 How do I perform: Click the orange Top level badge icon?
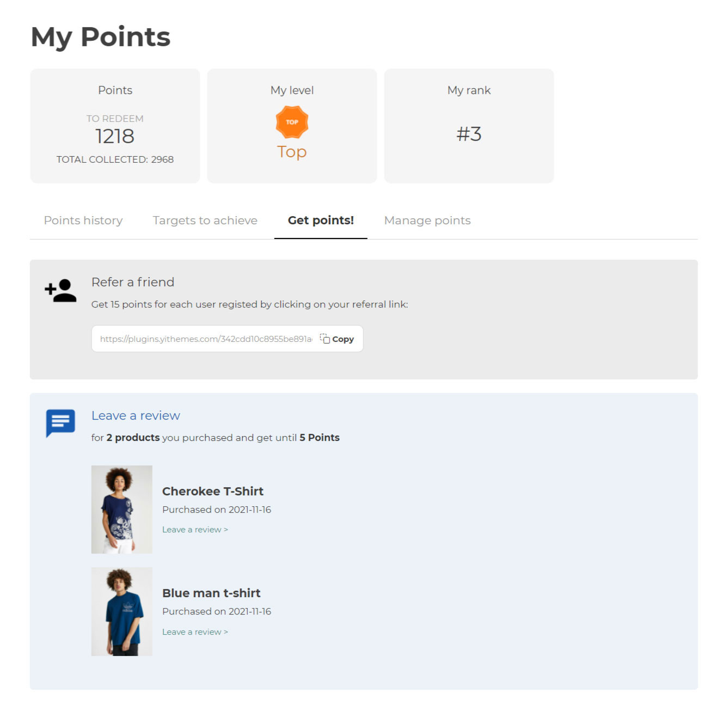click(292, 122)
